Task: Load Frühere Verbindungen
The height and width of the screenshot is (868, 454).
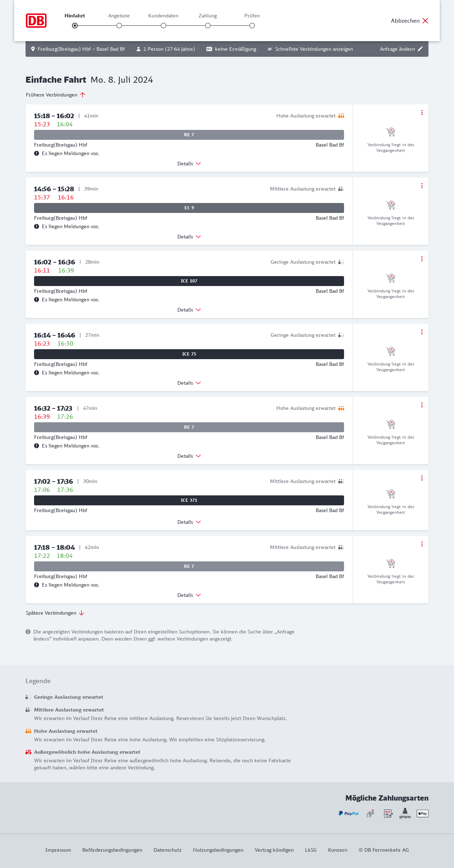Action: [56, 95]
